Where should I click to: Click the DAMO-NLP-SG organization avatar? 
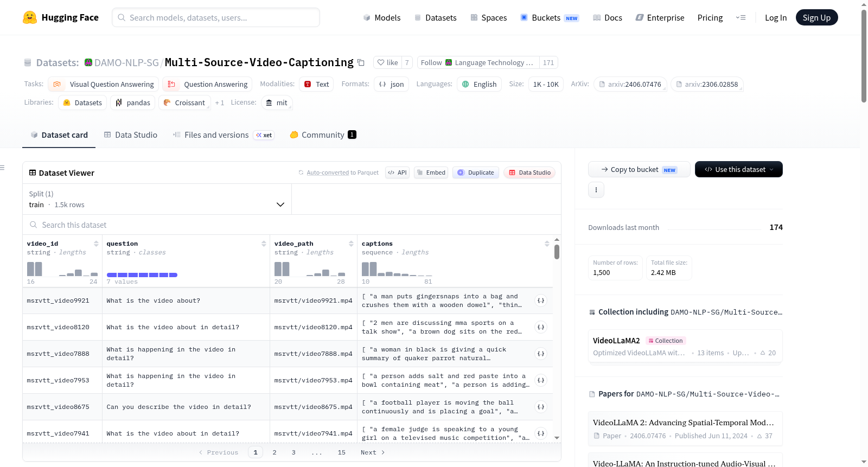click(88, 62)
